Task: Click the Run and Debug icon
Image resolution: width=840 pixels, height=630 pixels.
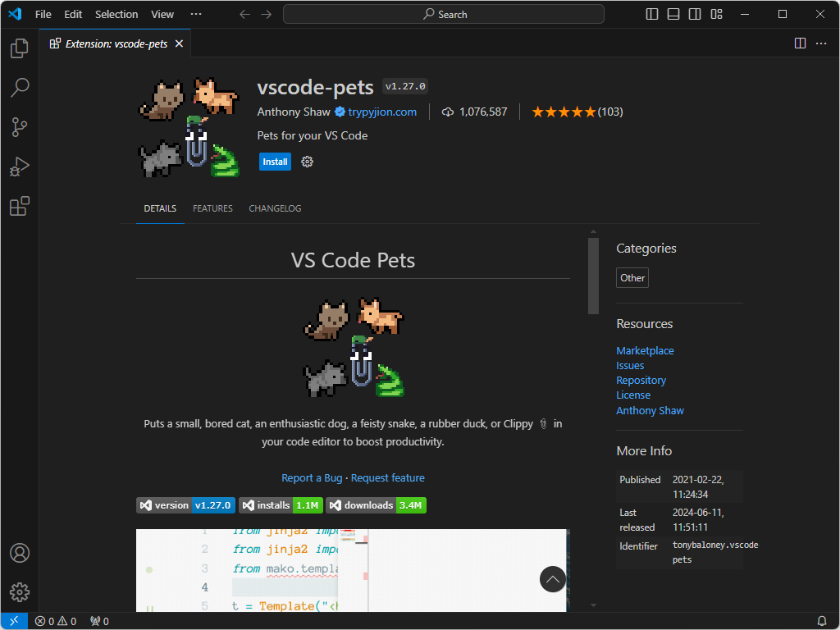Action: [19, 167]
